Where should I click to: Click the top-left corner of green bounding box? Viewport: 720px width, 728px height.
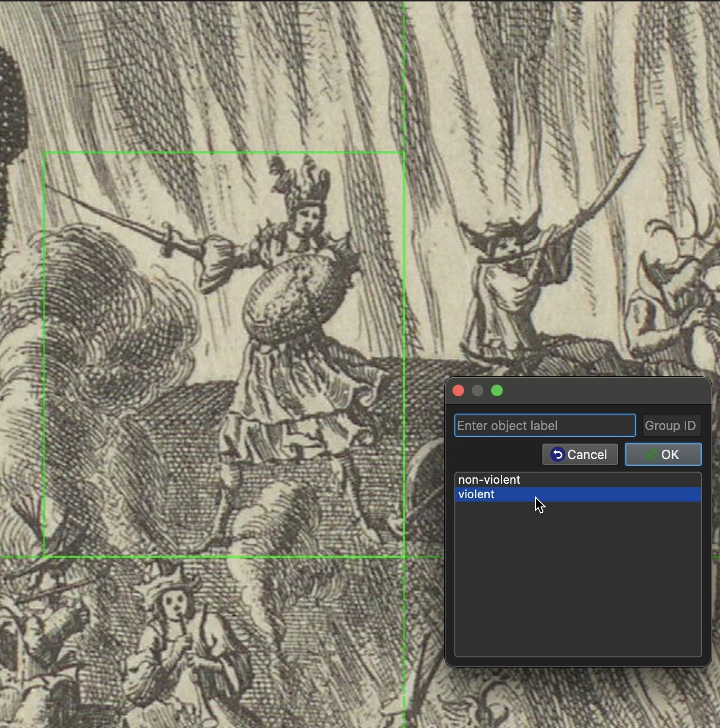[45, 153]
